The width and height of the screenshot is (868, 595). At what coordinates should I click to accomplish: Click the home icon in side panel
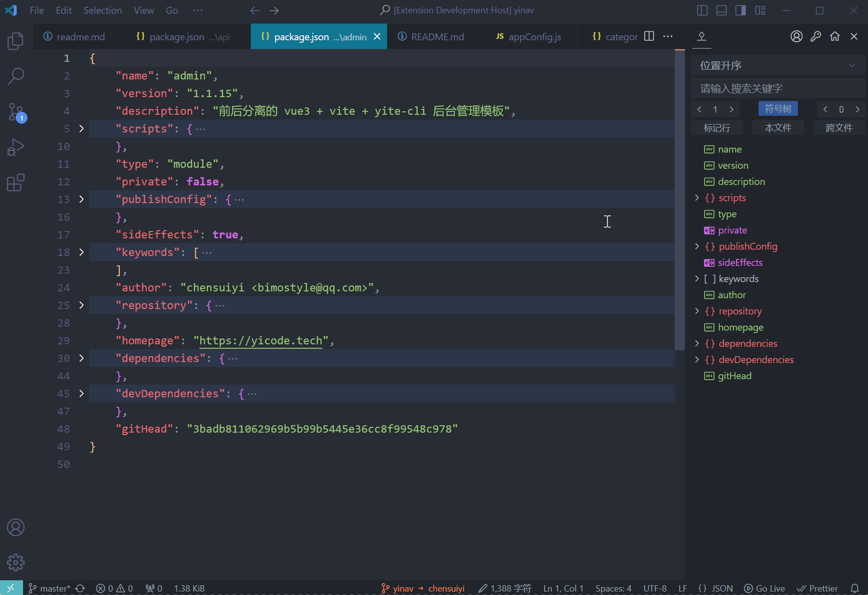pyautogui.click(x=835, y=36)
